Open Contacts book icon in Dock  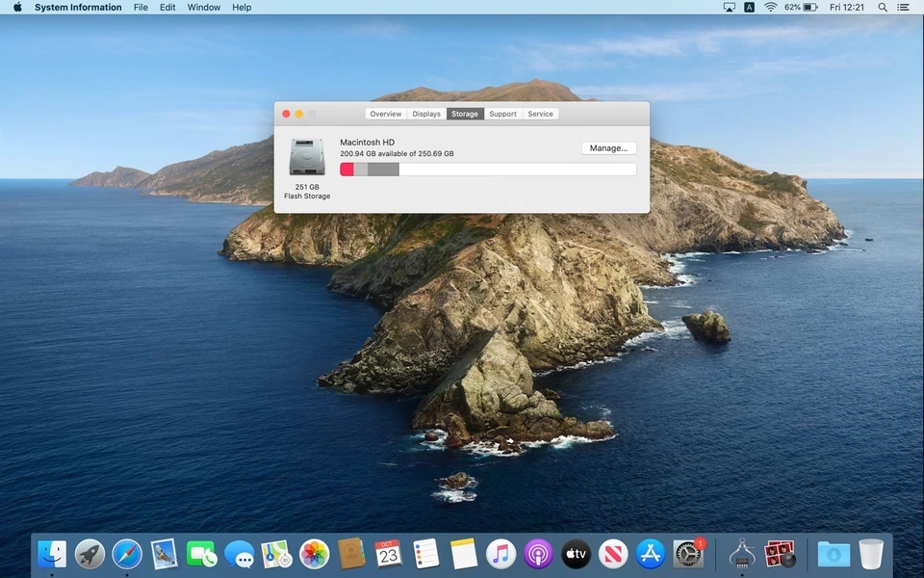pyautogui.click(x=351, y=555)
